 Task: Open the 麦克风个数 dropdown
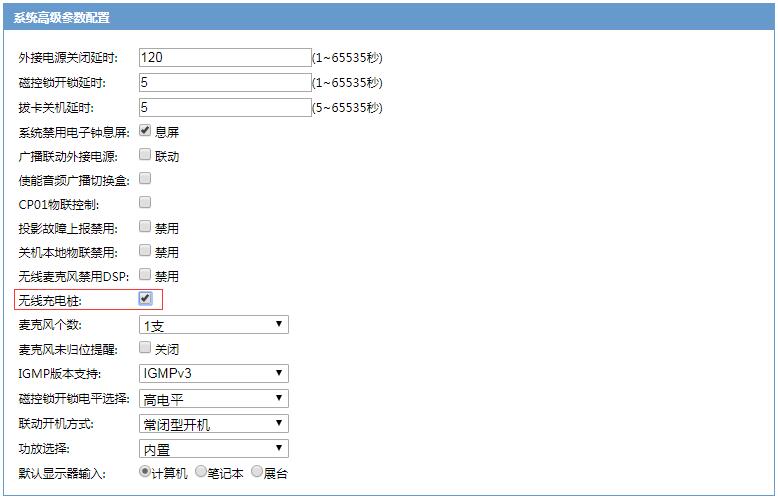[x=213, y=325]
